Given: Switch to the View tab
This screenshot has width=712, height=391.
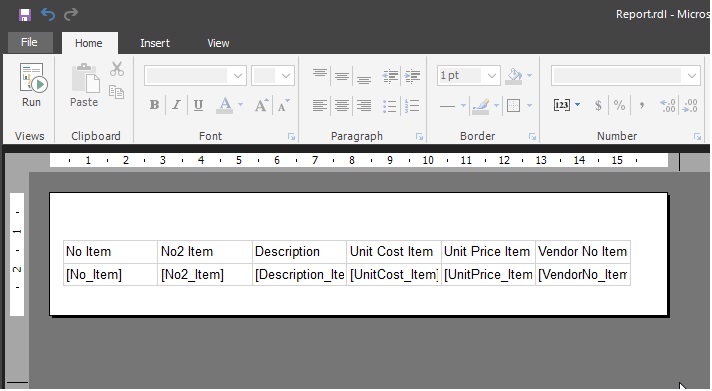Looking at the screenshot, I should [x=218, y=43].
